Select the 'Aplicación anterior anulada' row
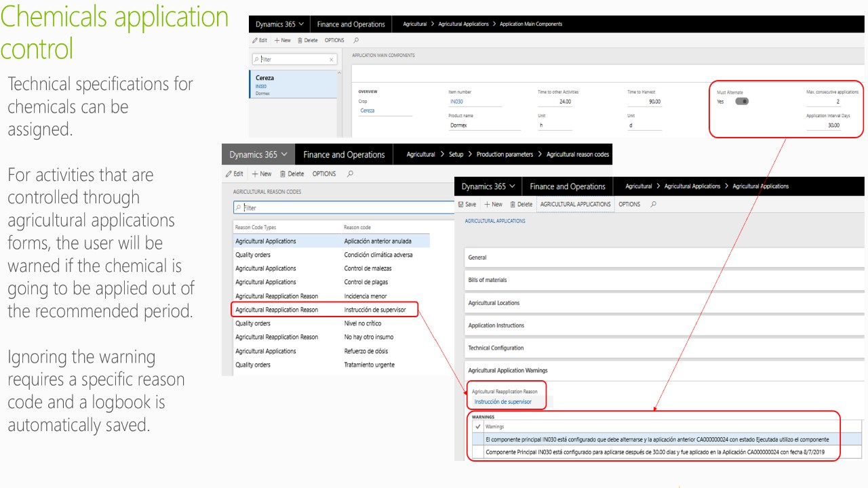The height and width of the screenshot is (488, 868). (x=332, y=241)
